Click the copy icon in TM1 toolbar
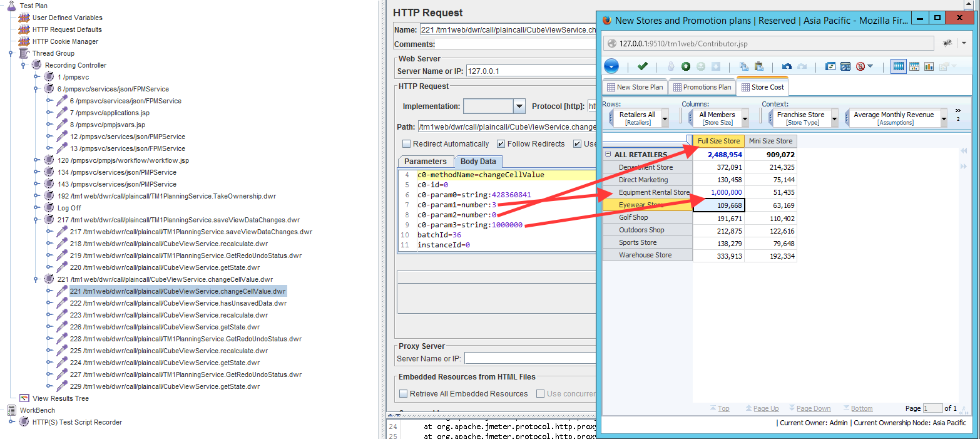Screen dimensions: 980x439 coord(743,66)
